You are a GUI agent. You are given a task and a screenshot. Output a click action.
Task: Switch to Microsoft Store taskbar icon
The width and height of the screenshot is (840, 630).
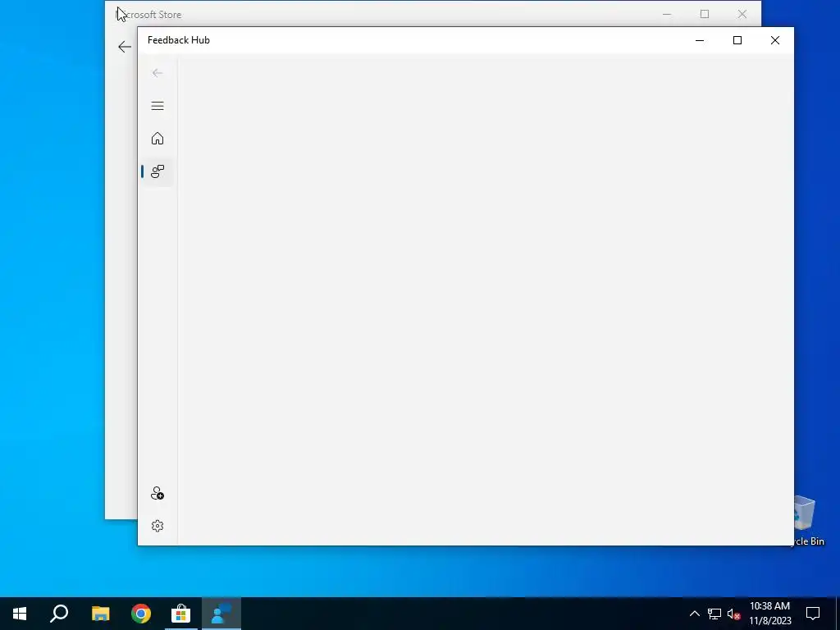pyautogui.click(x=181, y=614)
